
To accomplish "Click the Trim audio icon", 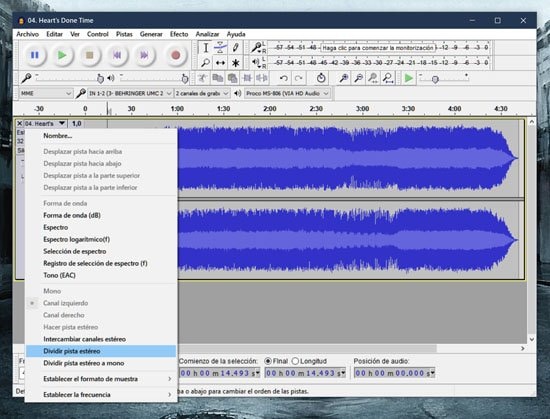I will [x=247, y=78].
